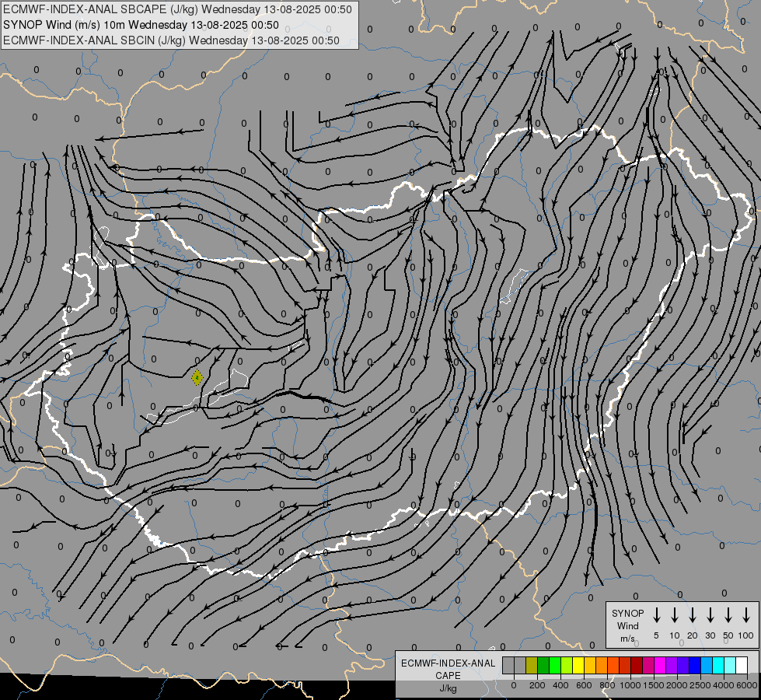Image resolution: width=761 pixels, height=700 pixels.
Task: Click the 800 tick label on CAPE scale
Action: 607,685
